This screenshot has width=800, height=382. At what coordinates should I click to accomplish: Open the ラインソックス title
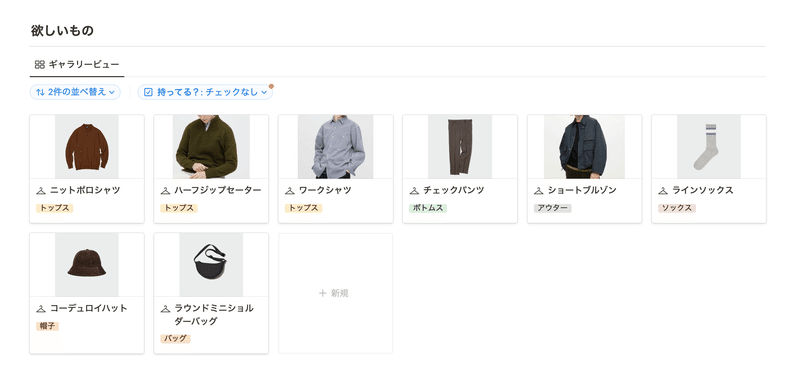[703, 190]
